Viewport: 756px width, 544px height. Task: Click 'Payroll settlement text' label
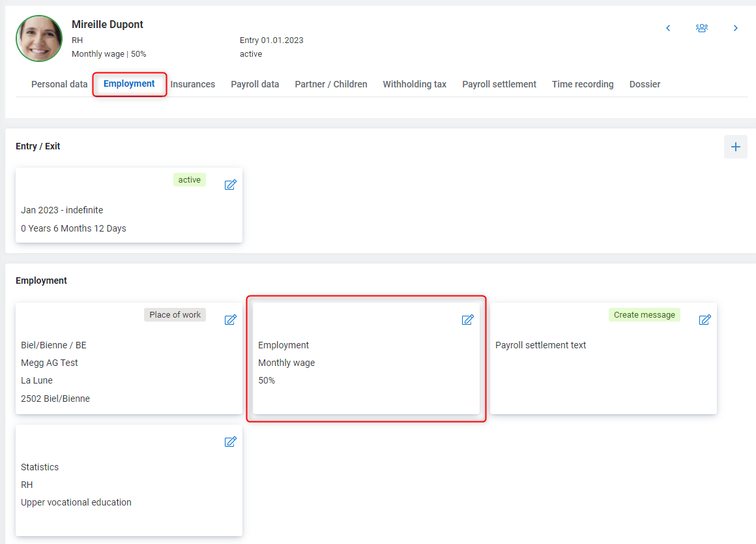[x=540, y=345]
